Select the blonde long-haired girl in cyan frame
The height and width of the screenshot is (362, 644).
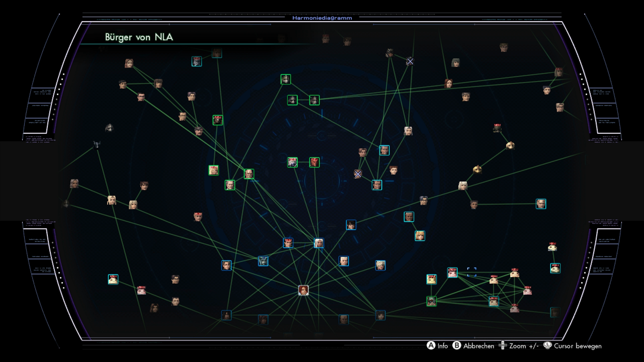pos(420,236)
